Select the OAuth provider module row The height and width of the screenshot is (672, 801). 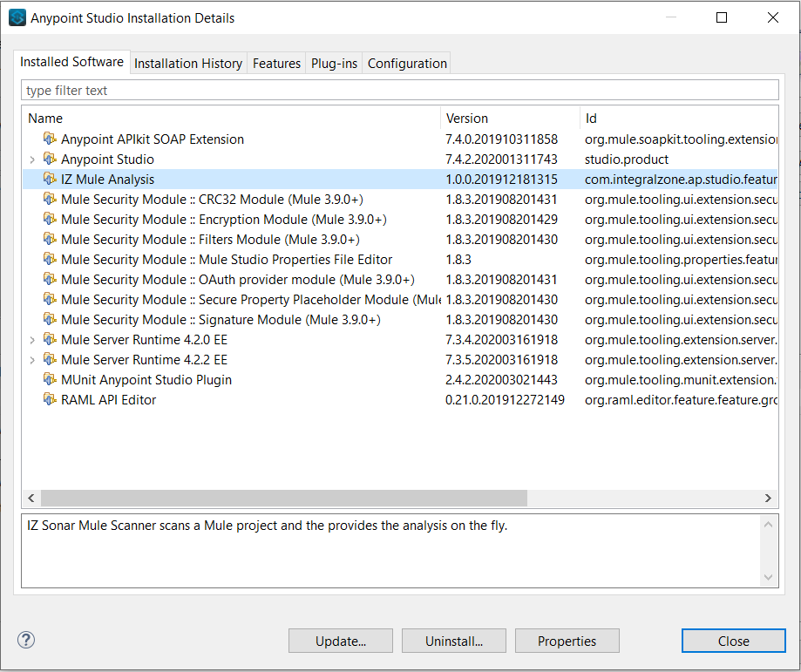click(400, 280)
